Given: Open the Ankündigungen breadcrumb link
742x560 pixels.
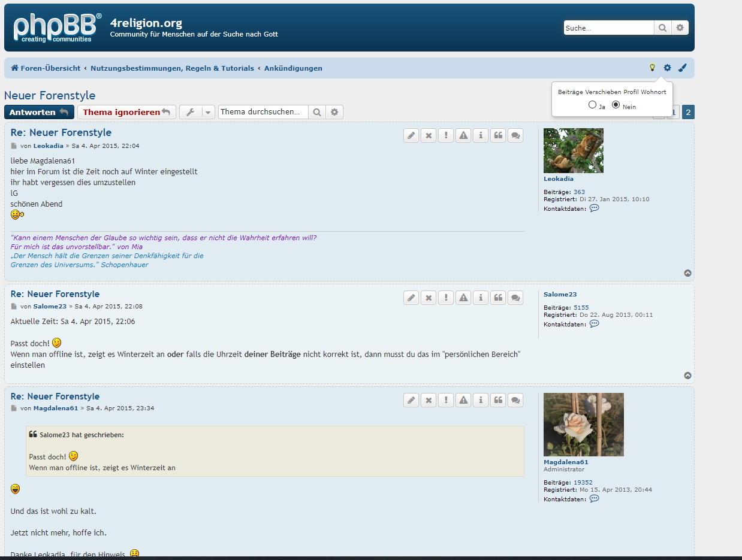Looking at the screenshot, I should 293,68.
